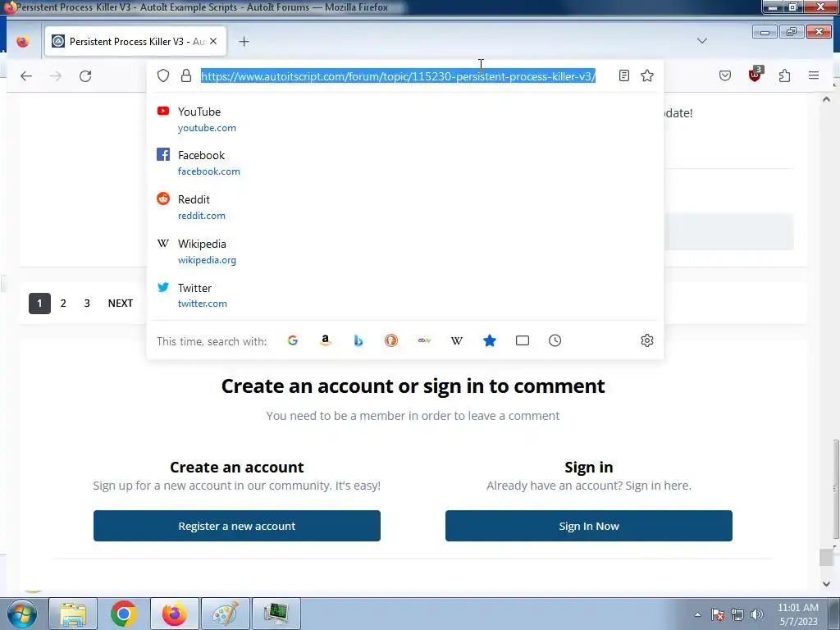This screenshot has width=840, height=630.
Task: Choose the Twitter suggestion
Action: (404, 295)
